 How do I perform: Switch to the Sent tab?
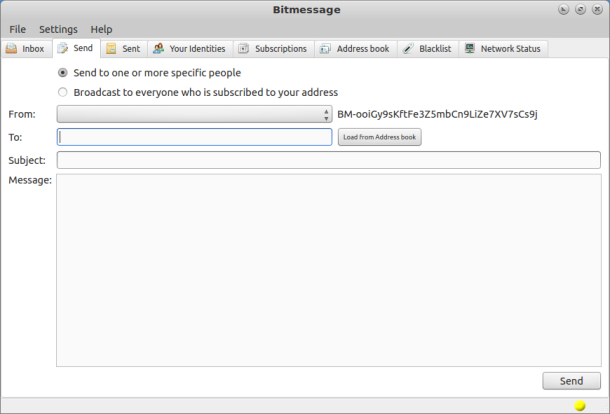click(124, 49)
